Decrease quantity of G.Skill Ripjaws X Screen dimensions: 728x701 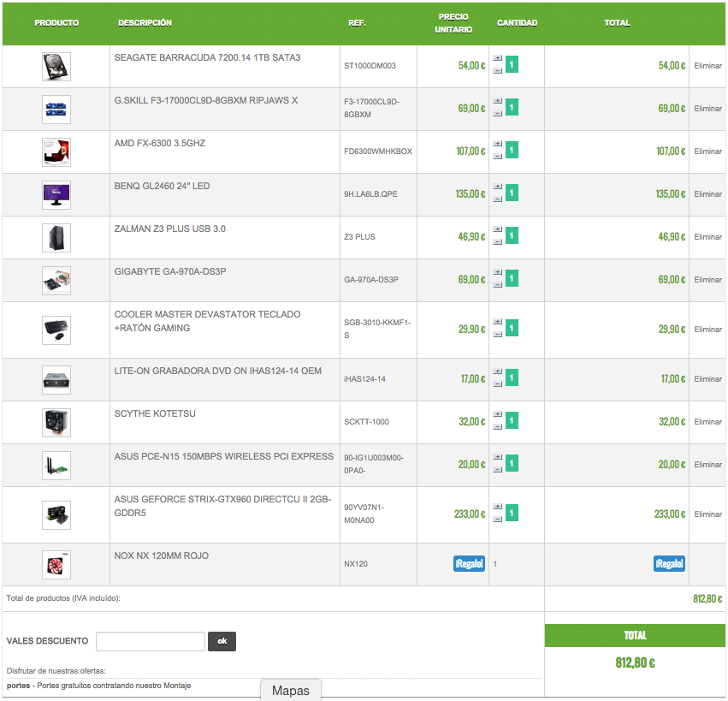tap(497, 113)
